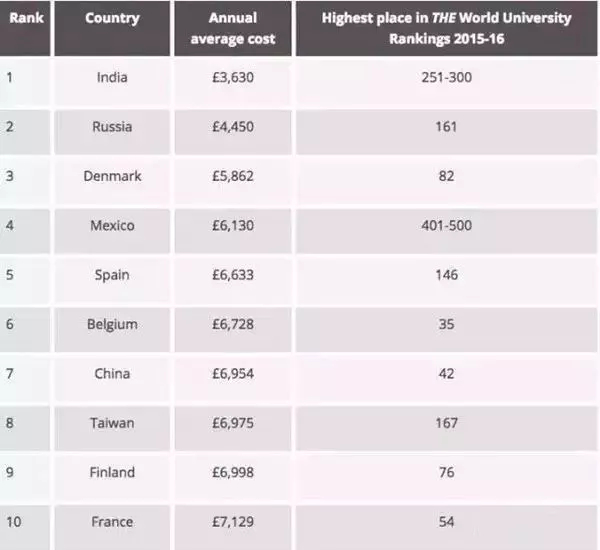Click the China country cell
Image resolution: width=600 pixels, height=550 pixels.
pyautogui.click(x=112, y=374)
